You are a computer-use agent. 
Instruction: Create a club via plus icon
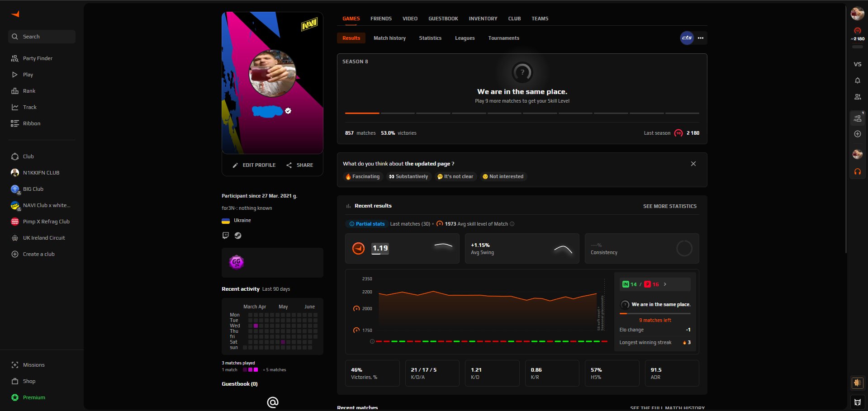coord(15,254)
